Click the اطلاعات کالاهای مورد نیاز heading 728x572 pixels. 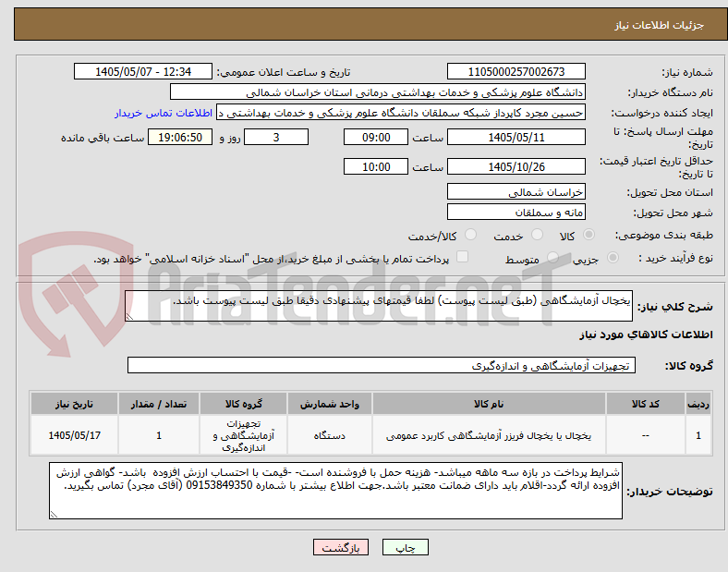click(646, 335)
